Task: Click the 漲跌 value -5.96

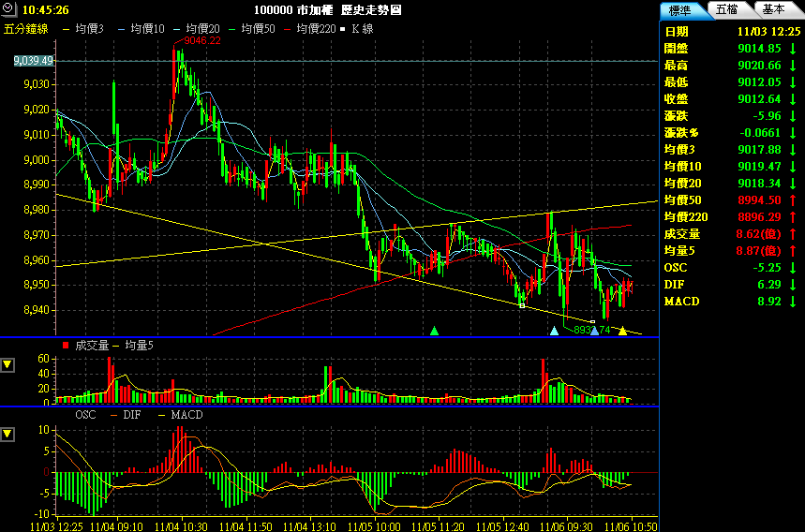Action: 767,116
